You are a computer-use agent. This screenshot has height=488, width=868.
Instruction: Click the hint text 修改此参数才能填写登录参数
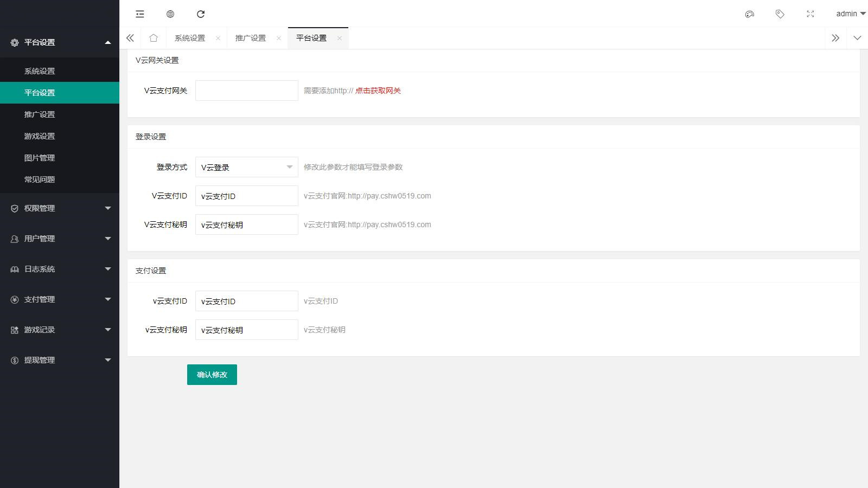coord(353,167)
